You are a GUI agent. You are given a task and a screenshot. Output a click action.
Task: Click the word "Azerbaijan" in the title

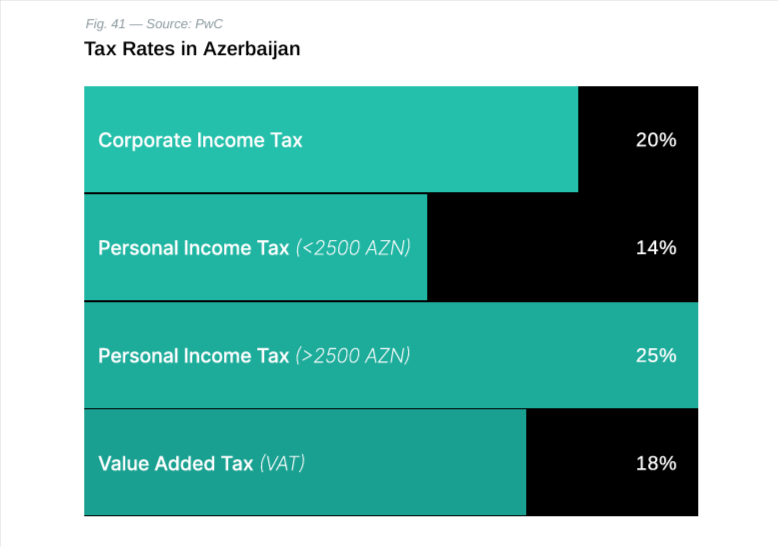(254, 48)
